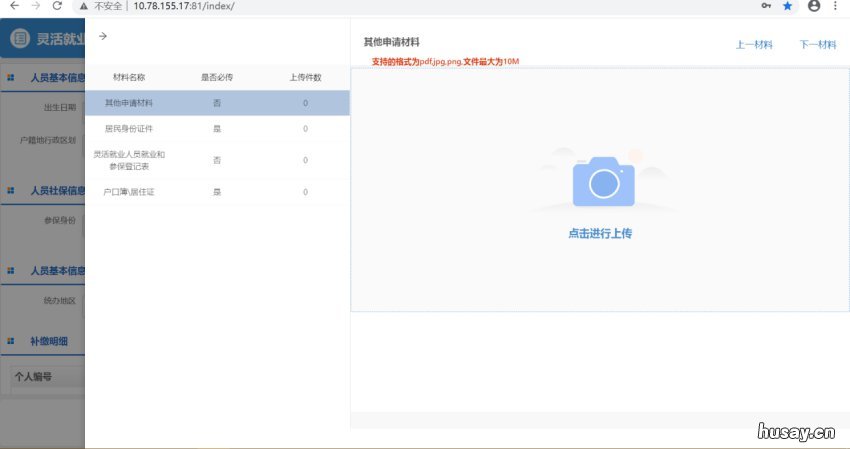
Task: Open the browser profile avatar
Action: (814, 5)
